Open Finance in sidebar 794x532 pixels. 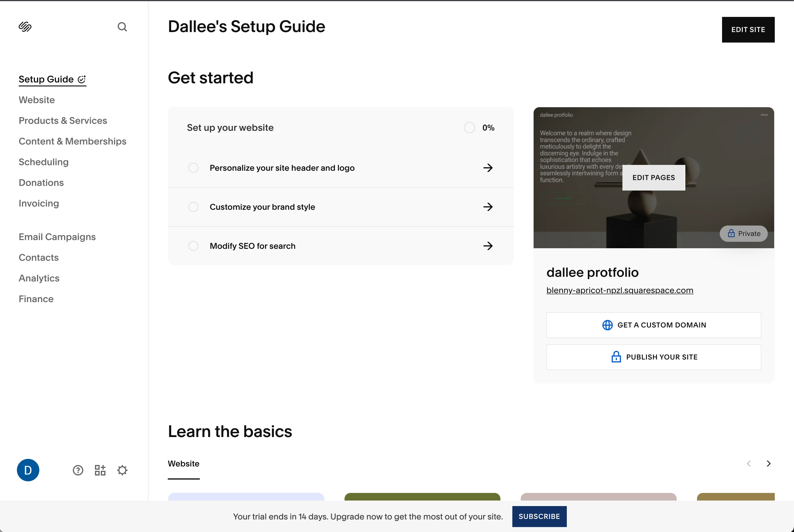point(36,299)
